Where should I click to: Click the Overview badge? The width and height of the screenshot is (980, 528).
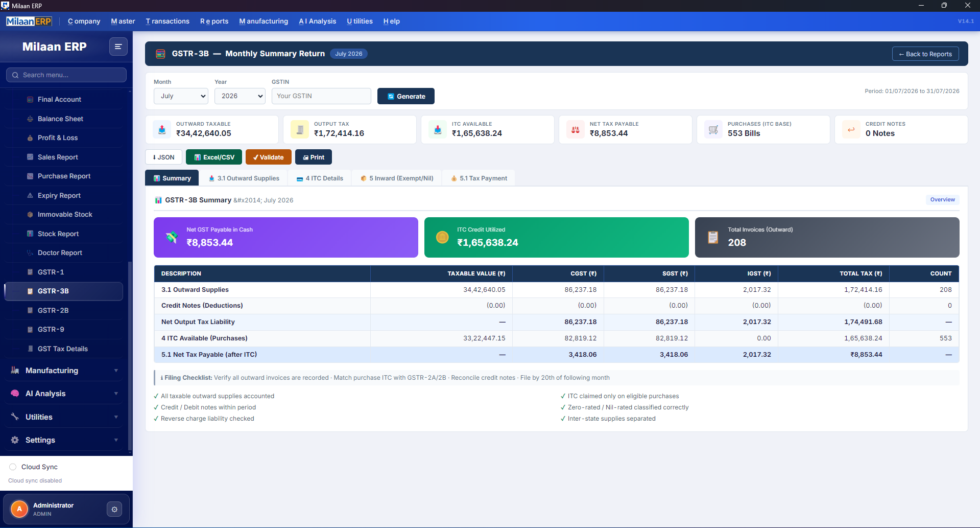click(943, 200)
